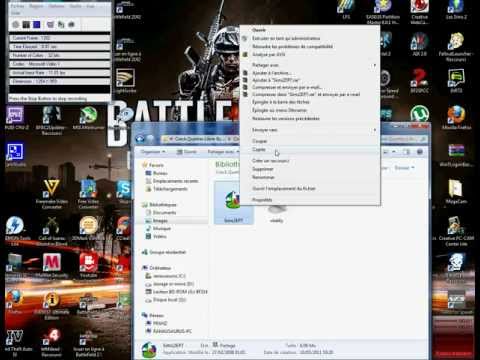Screen dimensions: 480x360
Task: Choose Exécuter en tant qu'administrateur
Action: click(x=310, y=38)
